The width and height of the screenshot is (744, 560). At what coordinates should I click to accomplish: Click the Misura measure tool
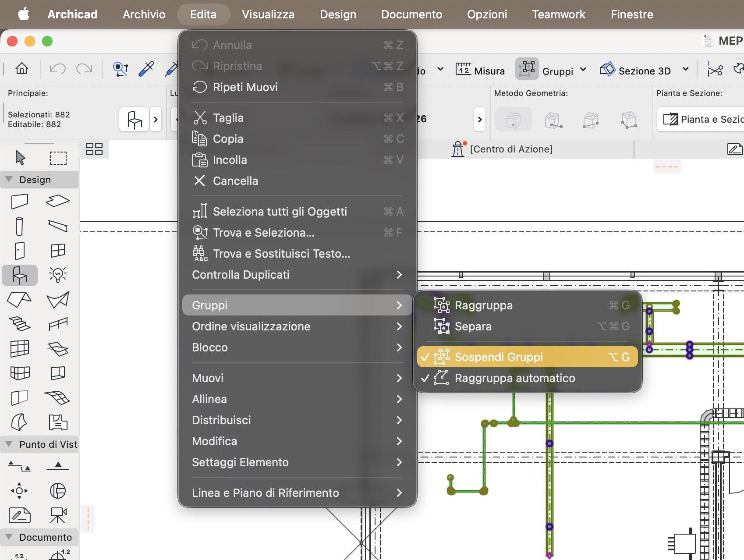480,70
